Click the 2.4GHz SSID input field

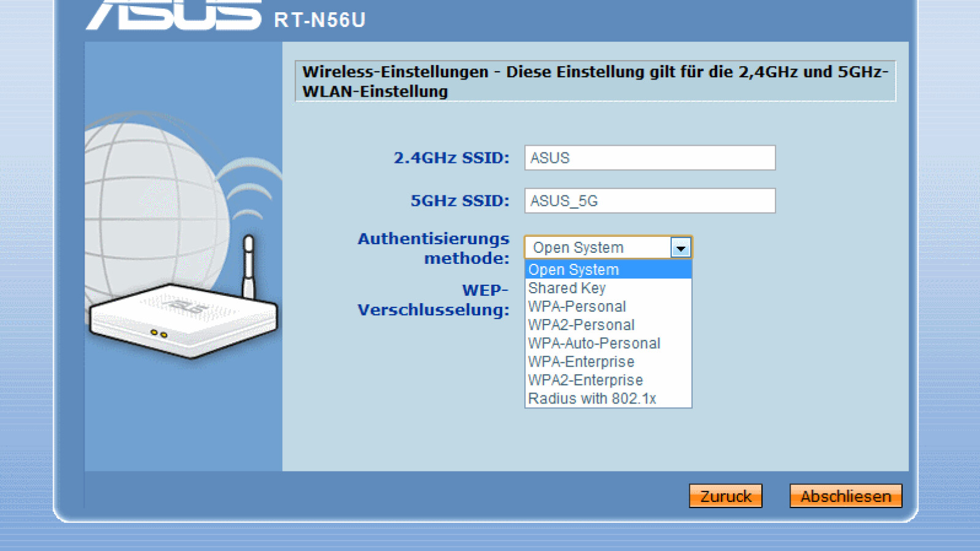pos(649,157)
